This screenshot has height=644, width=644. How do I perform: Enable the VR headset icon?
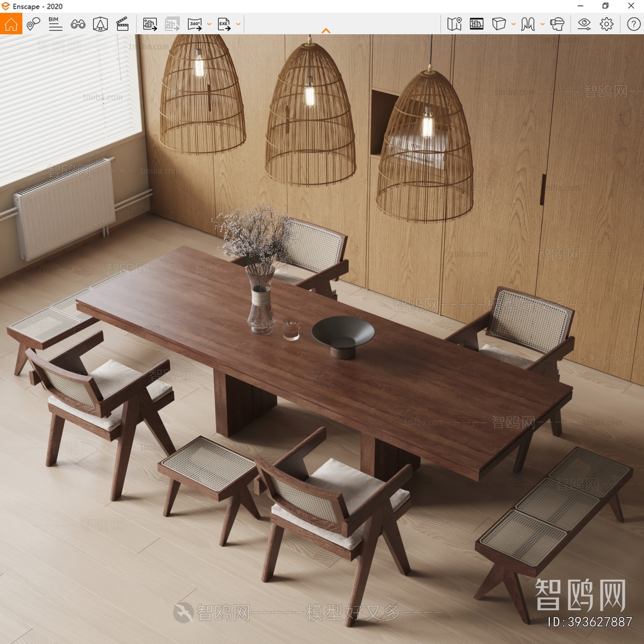click(x=557, y=24)
